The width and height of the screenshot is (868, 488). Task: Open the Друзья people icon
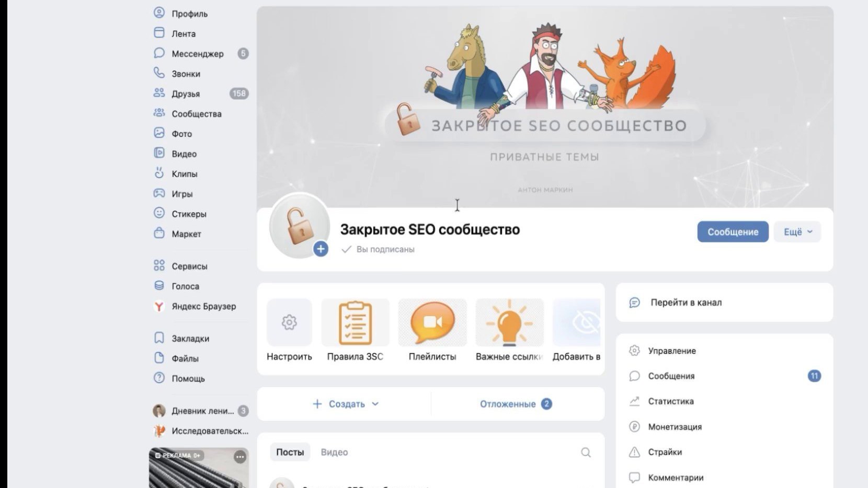tap(159, 92)
